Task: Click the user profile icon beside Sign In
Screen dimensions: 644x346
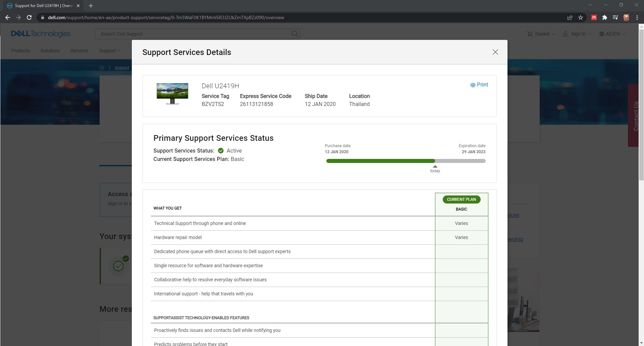Action: (566, 34)
